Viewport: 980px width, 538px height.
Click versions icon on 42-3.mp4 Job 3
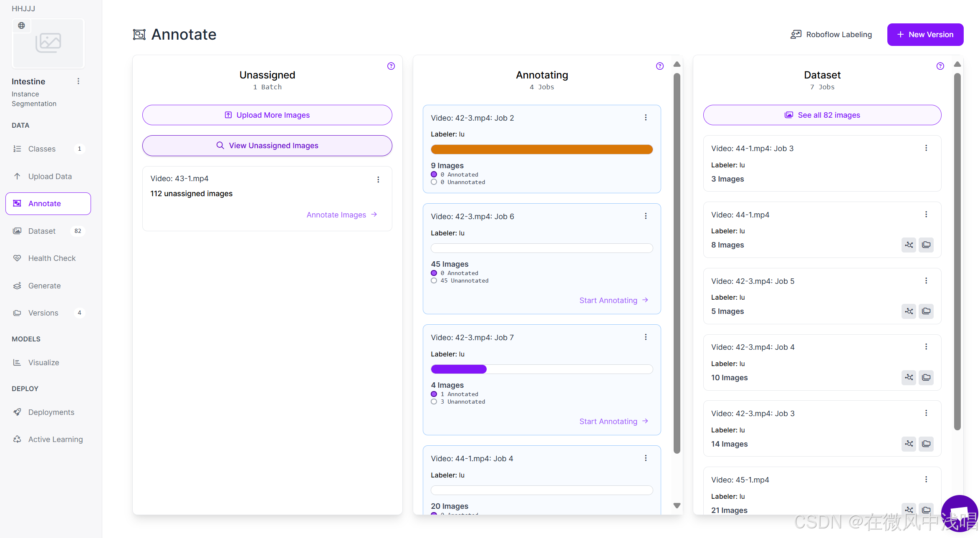[x=926, y=444]
